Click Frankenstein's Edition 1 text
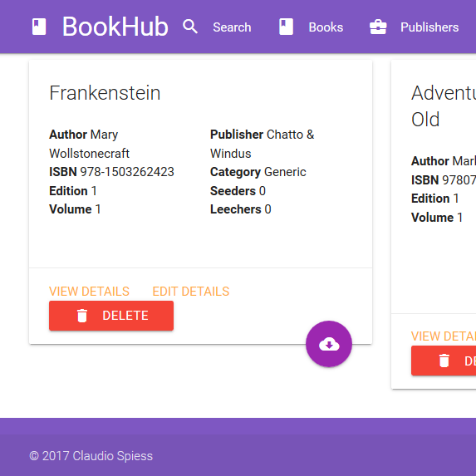 pyautogui.click(x=73, y=191)
